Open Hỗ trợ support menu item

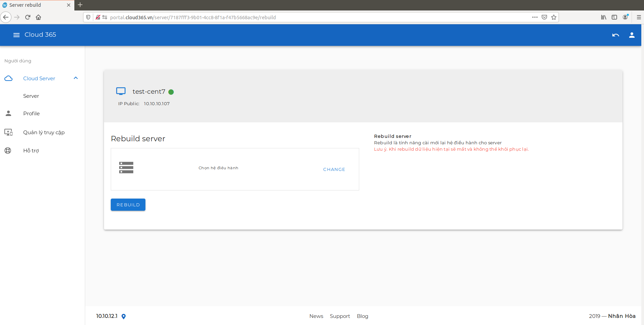point(31,151)
